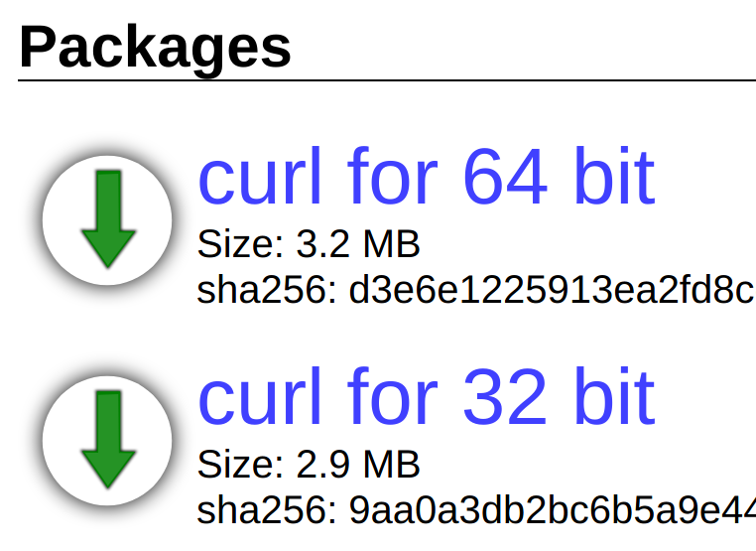
Task: Click the number "64" in the first package link
Action: tap(505, 178)
